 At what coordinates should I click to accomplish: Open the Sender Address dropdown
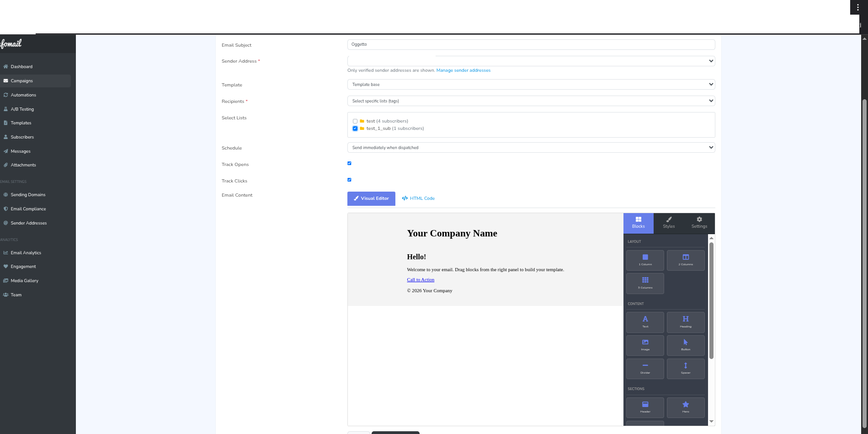point(531,61)
